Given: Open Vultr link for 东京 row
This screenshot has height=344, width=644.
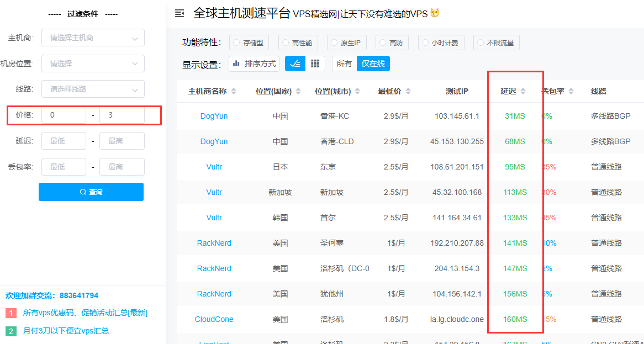Looking at the screenshot, I should (214, 167).
